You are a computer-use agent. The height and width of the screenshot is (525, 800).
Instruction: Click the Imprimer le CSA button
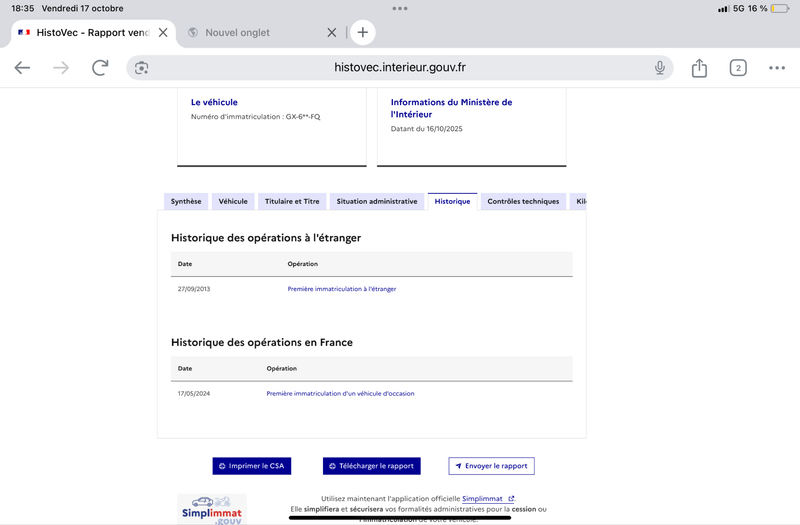tap(251, 466)
